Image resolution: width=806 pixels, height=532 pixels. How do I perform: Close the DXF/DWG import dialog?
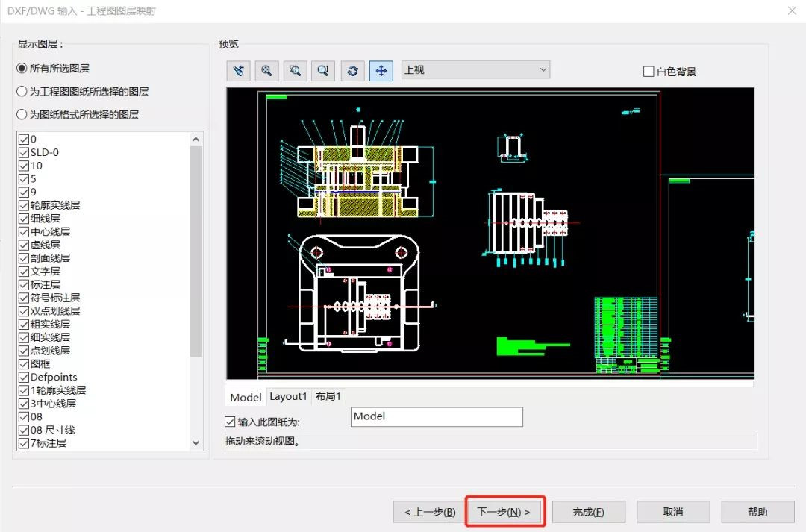791,11
